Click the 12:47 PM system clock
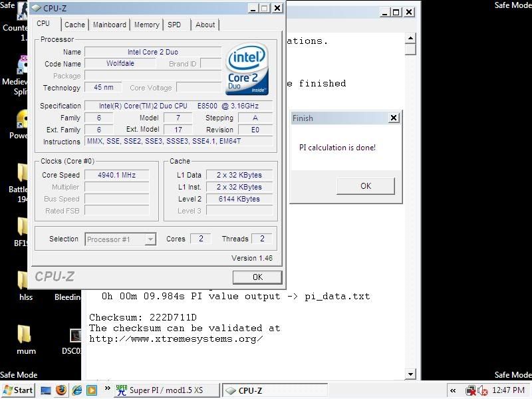532x399 pixels. click(508, 390)
